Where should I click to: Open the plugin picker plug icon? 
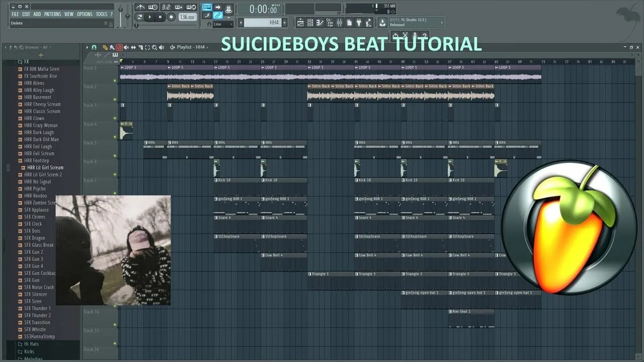click(358, 23)
